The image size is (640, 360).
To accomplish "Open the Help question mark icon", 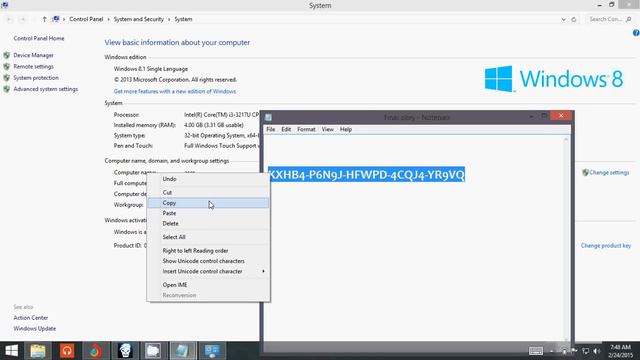I will click(636, 33).
